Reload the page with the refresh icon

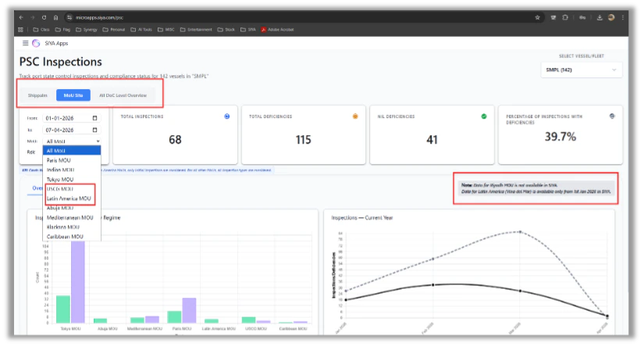tap(44, 18)
